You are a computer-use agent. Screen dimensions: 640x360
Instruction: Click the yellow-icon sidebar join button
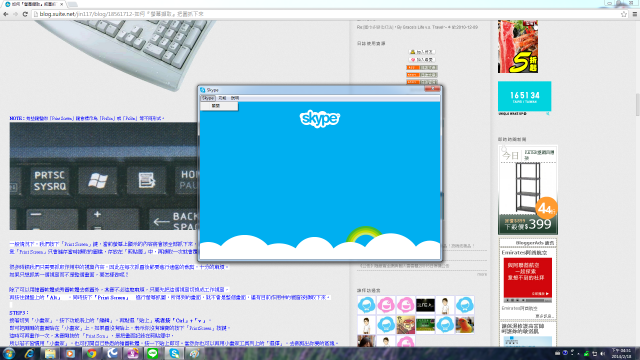422,52
